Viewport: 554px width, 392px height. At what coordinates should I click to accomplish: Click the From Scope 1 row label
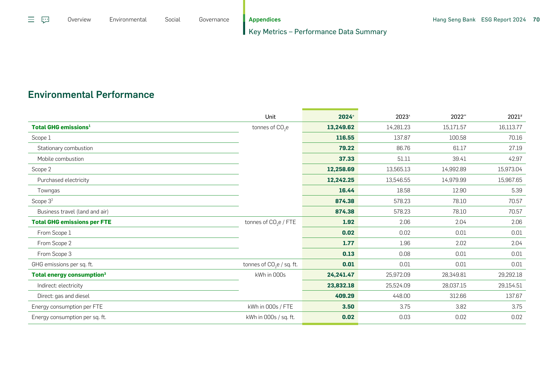54,233
